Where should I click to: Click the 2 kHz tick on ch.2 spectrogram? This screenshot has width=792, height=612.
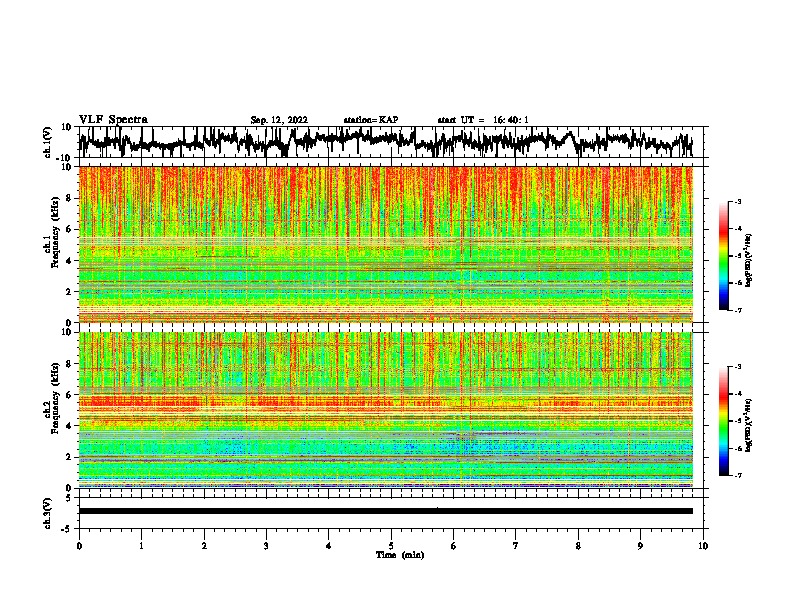[x=69, y=457]
